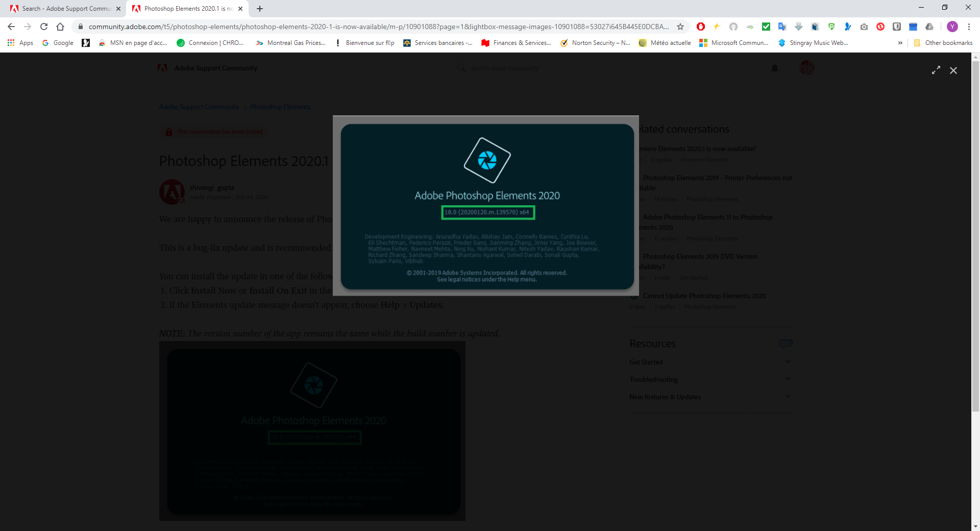Click the enlarged Photoshop Elements splash image
The width and height of the screenshot is (980, 531).
486,206
